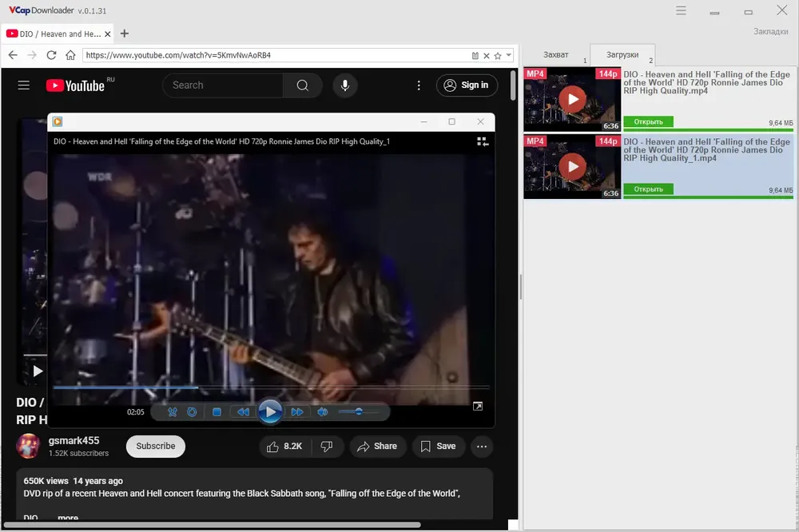This screenshot has height=532, width=799.
Task: Go to the home page
Action: point(70,55)
